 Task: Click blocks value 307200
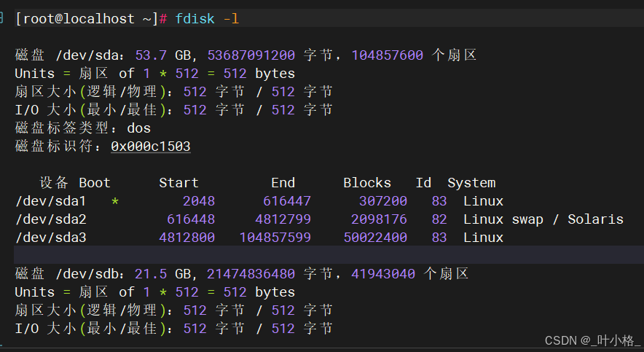coord(382,201)
